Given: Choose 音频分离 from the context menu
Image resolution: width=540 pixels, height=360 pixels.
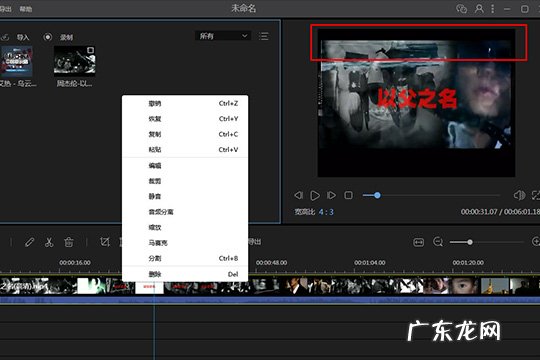Looking at the screenshot, I should click(185, 212).
